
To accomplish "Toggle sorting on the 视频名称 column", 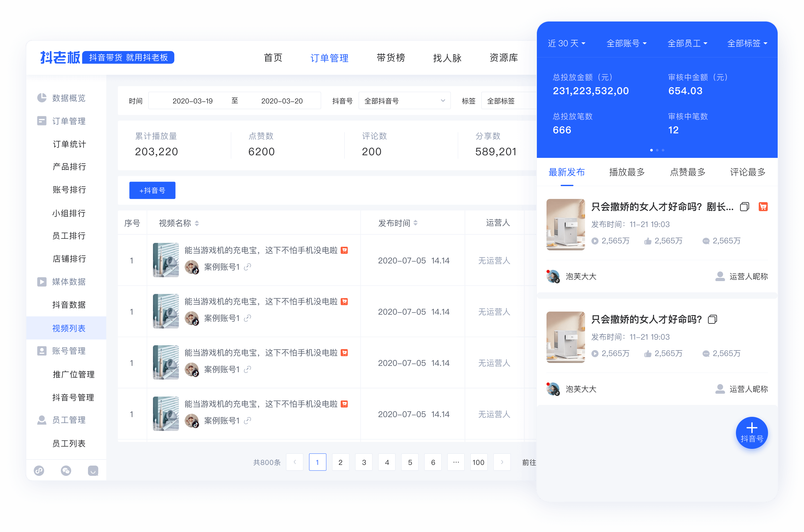I will 197,224.
